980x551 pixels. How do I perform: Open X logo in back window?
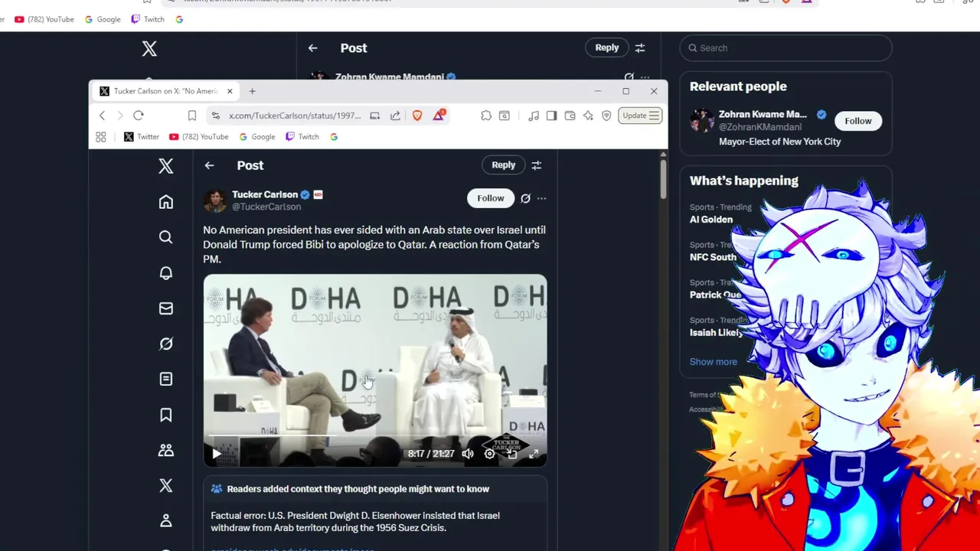tap(149, 49)
